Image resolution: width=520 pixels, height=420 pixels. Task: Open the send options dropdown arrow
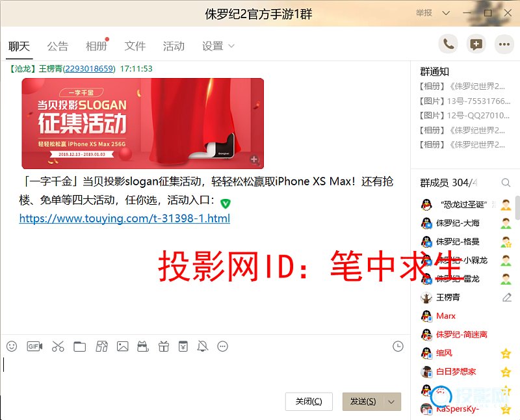coord(392,402)
